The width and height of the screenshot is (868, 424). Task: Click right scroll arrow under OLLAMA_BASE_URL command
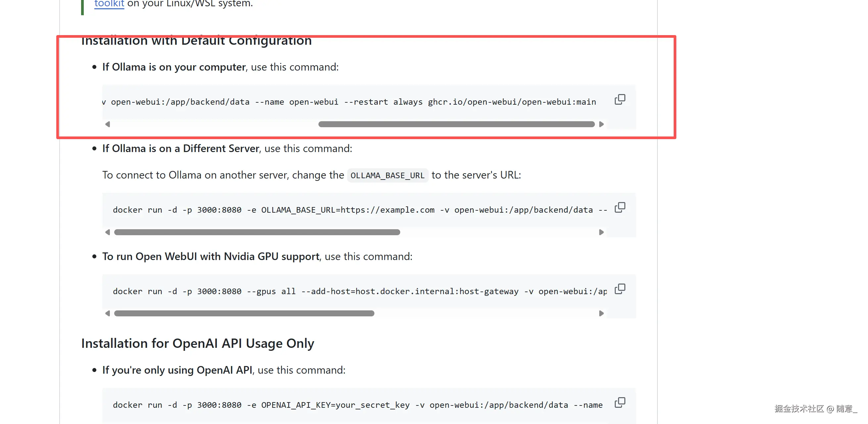tap(602, 232)
